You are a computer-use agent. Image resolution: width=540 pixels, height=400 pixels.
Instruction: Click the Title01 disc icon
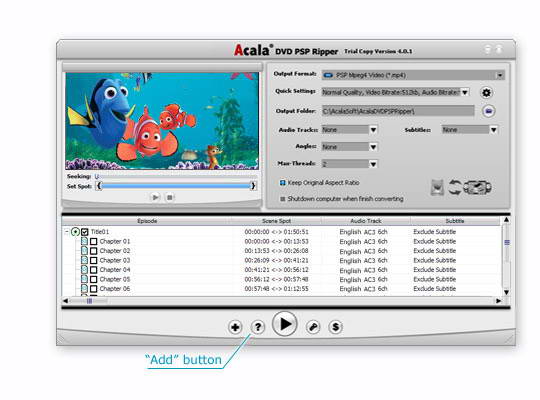click(75, 232)
